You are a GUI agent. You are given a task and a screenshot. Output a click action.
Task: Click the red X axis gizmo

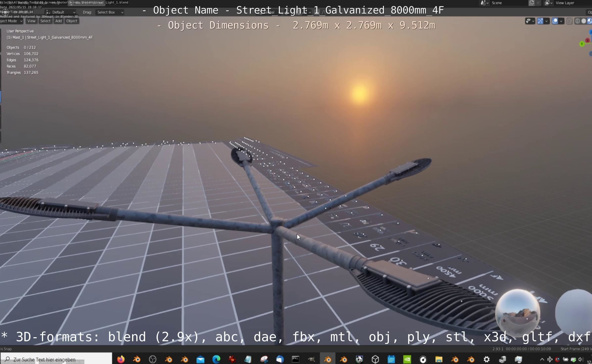(x=588, y=40)
